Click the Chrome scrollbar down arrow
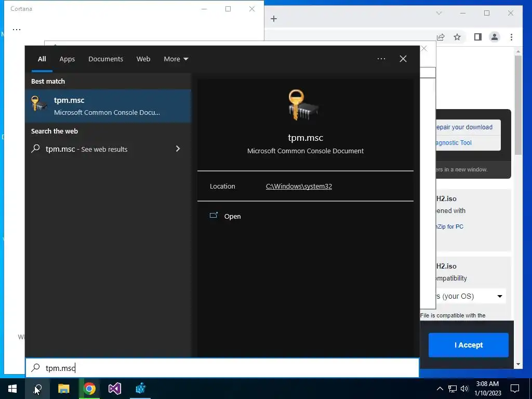532x399 pixels. 518,364
